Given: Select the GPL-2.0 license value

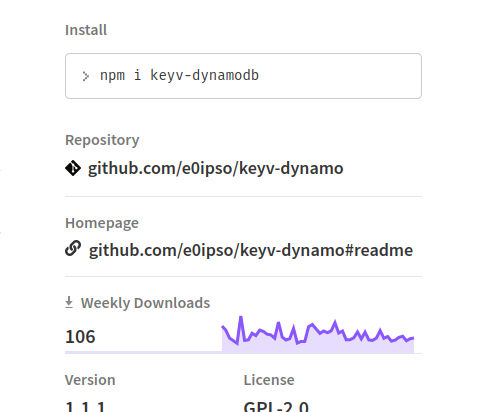Looking at the screenshot, I should 276,406.
